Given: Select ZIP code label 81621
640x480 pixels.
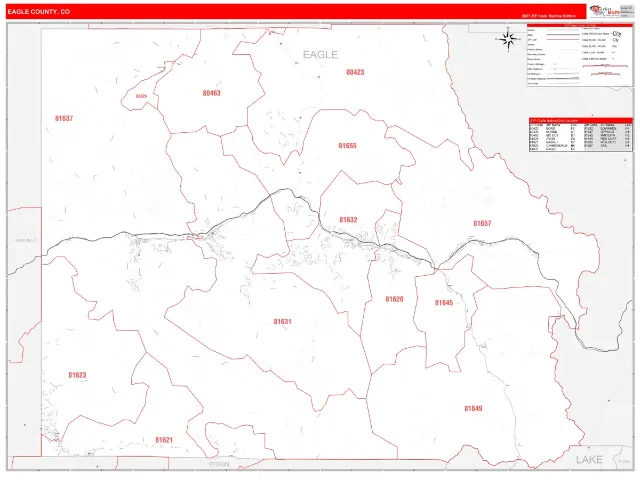Looking at the screenshot, I should pyautogui.click(x=164, y=440).
